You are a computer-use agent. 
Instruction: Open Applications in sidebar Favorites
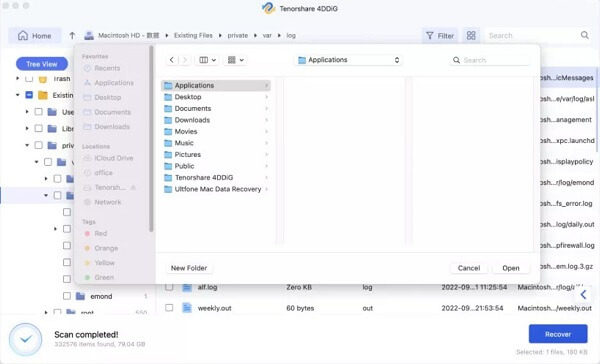(x=109, y=83)
